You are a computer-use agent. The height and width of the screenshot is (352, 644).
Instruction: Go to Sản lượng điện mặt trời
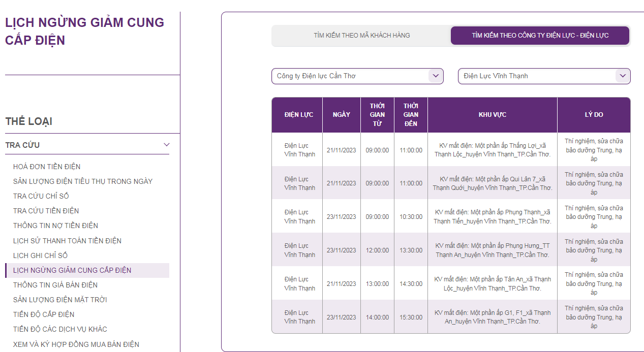pos(60,300)
